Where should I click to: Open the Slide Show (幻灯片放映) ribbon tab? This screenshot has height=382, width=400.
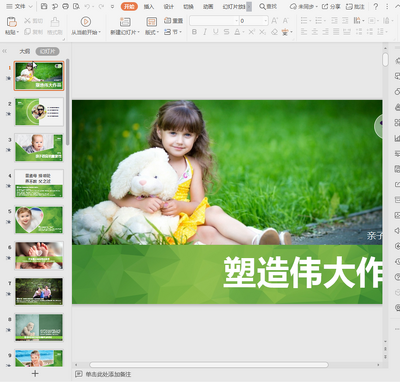pos(234,6)
